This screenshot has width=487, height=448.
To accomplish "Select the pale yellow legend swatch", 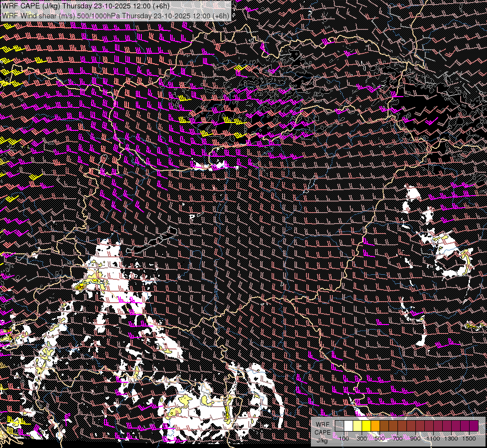I will point(358,426).
